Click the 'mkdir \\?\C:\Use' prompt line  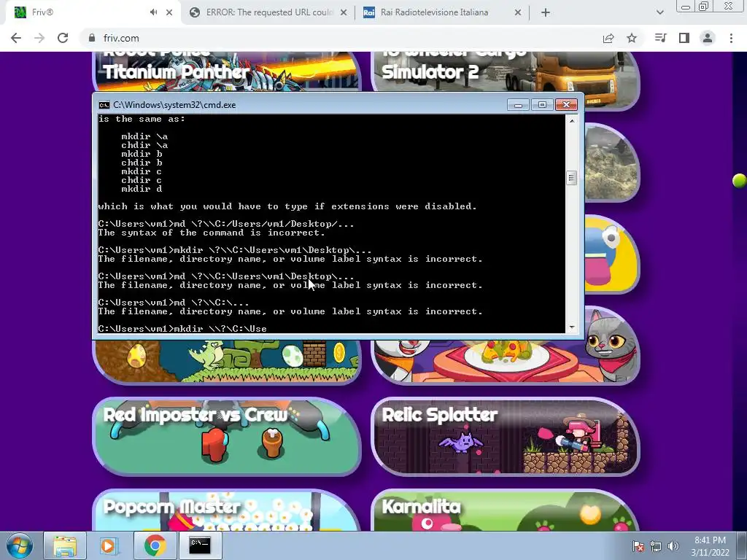coord(182,329)
